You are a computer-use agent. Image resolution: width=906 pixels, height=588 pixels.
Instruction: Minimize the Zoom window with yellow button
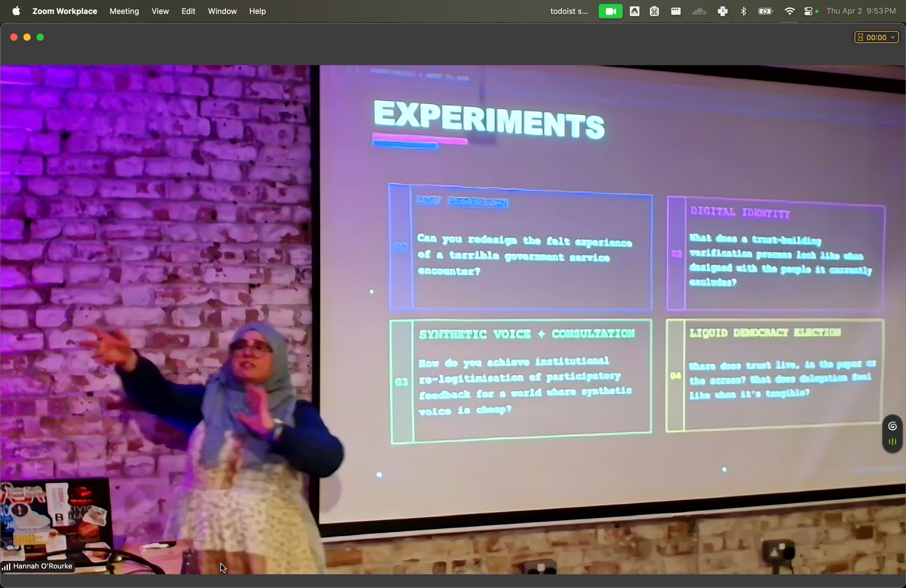click(x=27, y=37)
